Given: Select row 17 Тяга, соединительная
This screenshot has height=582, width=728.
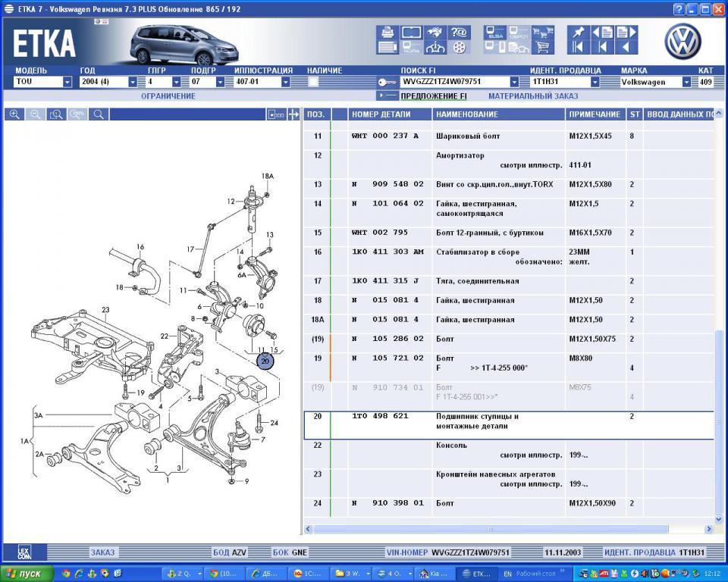Looking at the screenshot, I should click(508, 281).
